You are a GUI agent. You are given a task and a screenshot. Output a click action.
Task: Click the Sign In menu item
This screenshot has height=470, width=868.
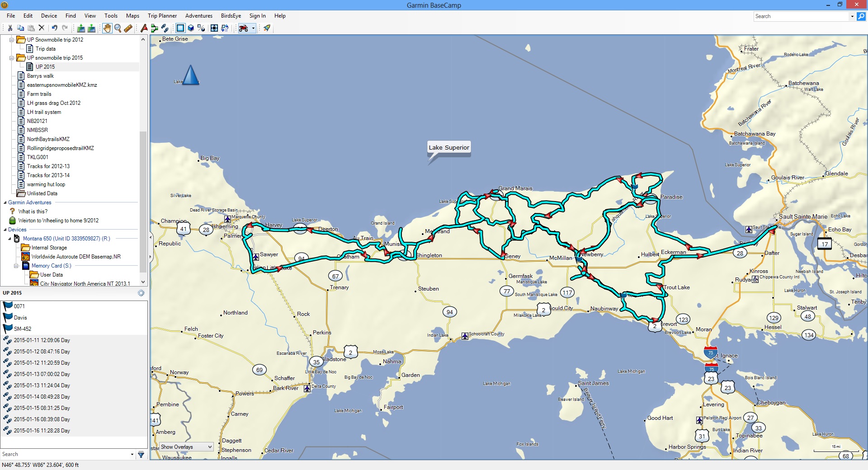(258, 15)
